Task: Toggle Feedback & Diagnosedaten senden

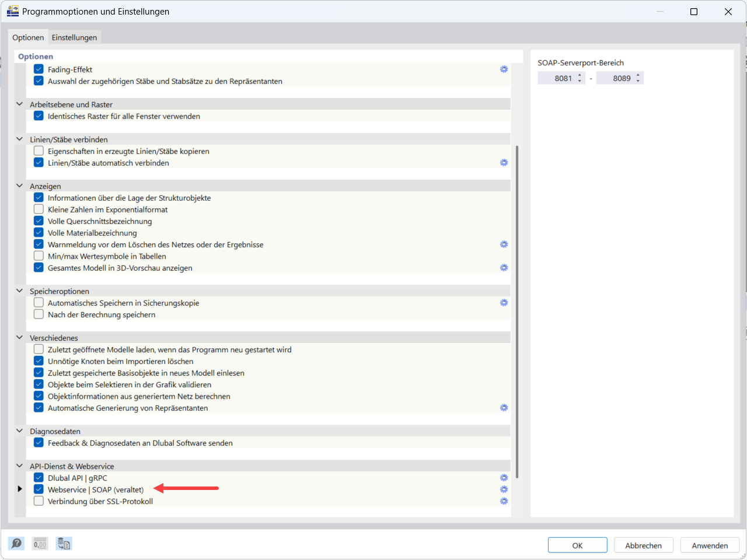Action: 38,442
